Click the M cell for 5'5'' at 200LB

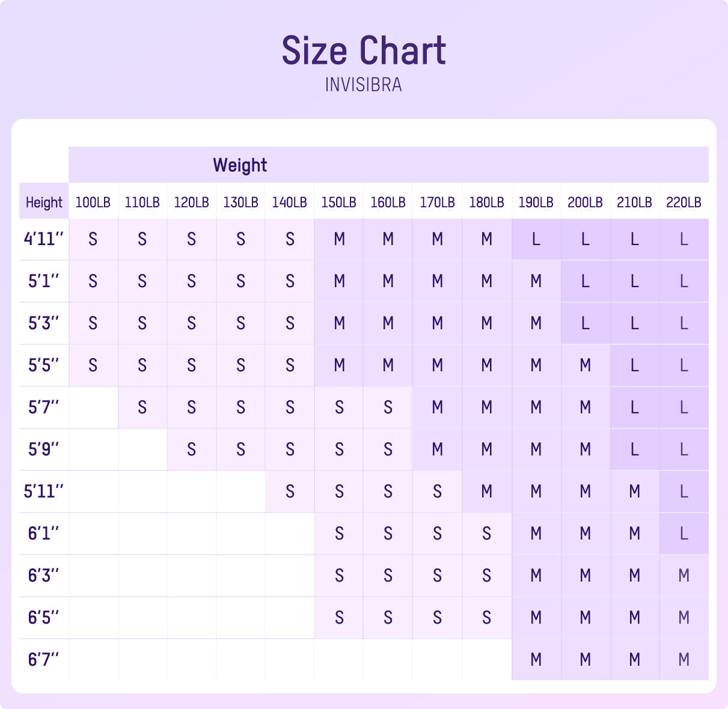click(x=586, y=365)
